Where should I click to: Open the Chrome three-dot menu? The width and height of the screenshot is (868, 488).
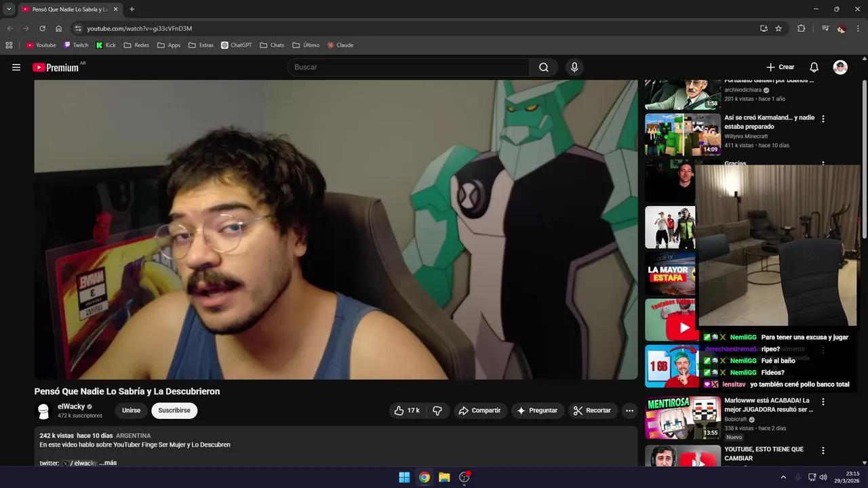coord(858,28)
